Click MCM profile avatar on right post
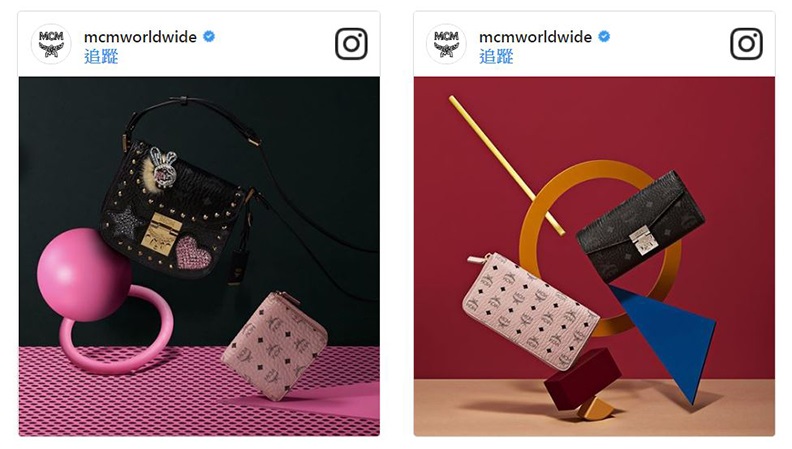 point(446,44)
